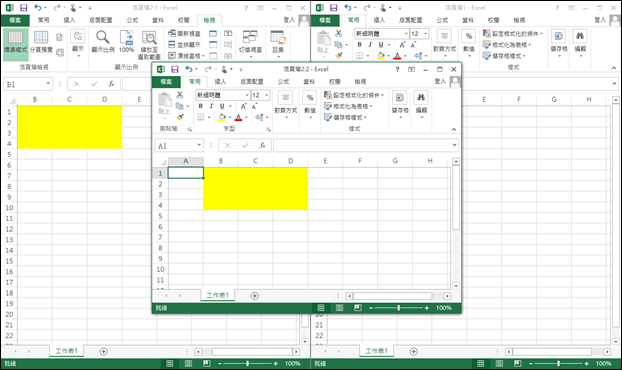Click Copy icon in 活頁簿1 ribbon
The width and height of the screenshot is (622, 370).
[338, 45]
